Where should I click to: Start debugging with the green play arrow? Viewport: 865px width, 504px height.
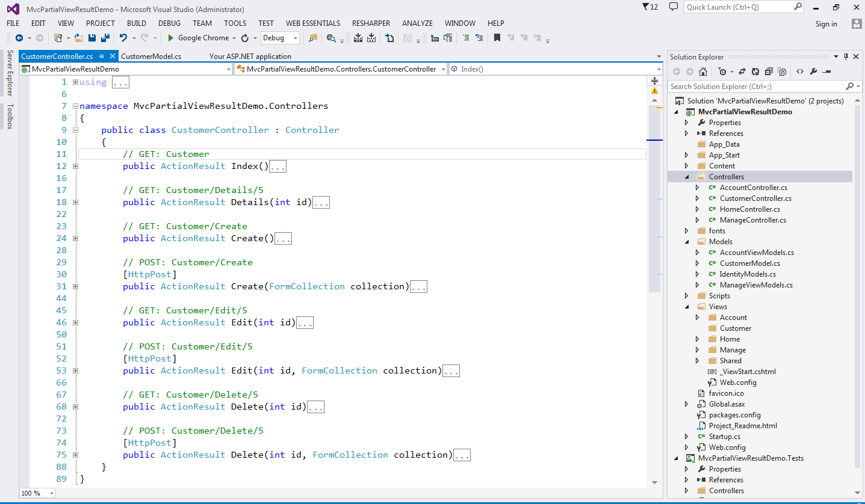(x=171, y=38)
